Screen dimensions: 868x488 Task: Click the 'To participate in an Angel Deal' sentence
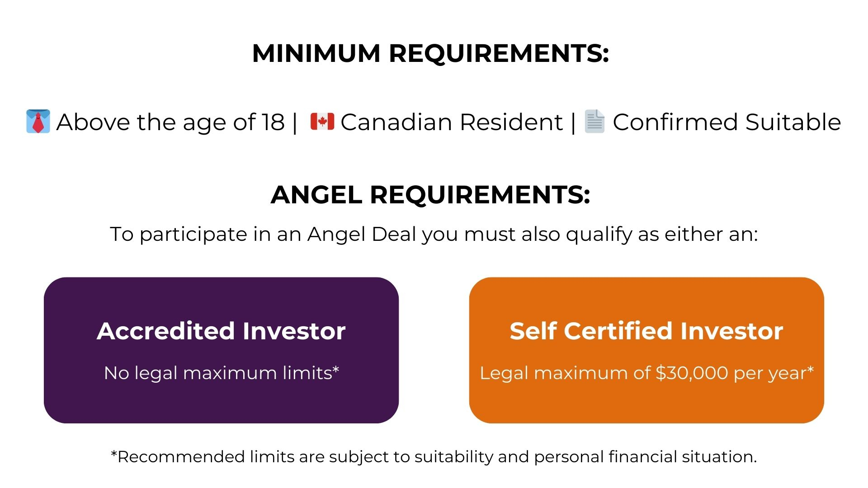click(x=434, y=235)
